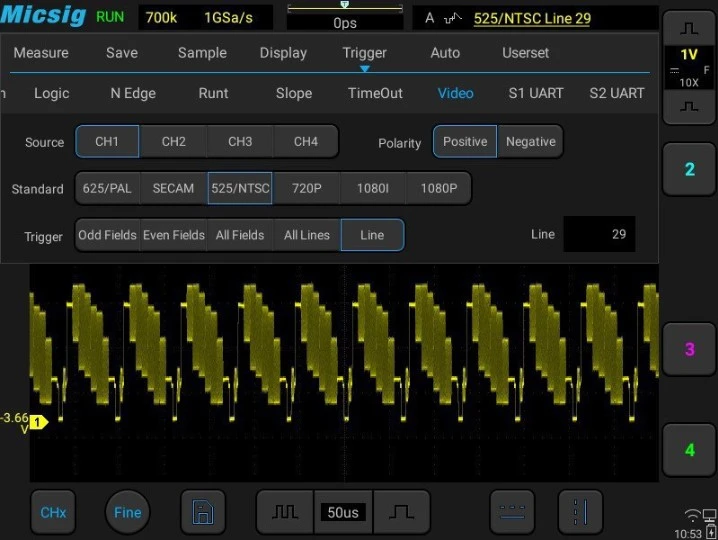Tap the lower pulse icon below 10X
The height and width of the screenshot is (540, 718).
point(689,107)
